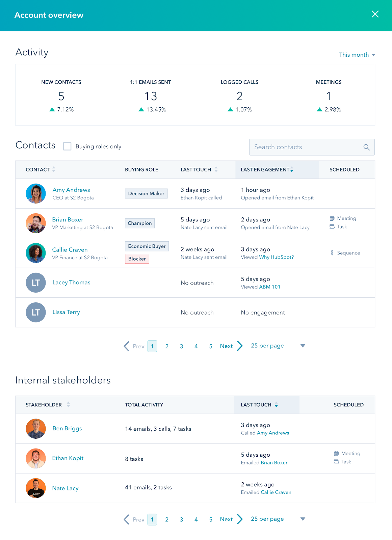The height and width of the screenshot is (540, 392).
Task: Go to page 2 of internal stakeholders
Action: (x=167, y=520)
